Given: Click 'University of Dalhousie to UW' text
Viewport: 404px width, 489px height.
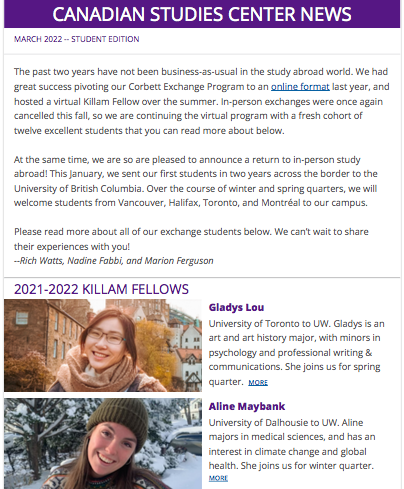Looking at the screenshot, I should point(273,423).
